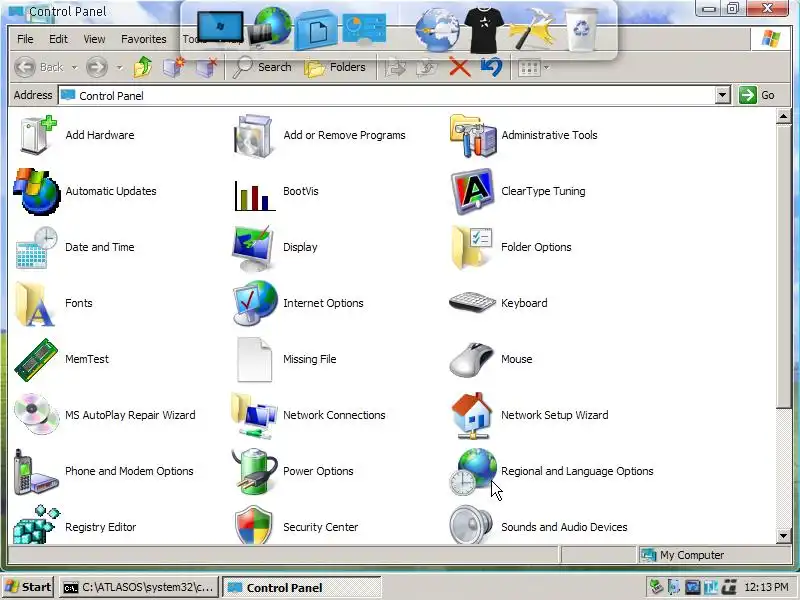Launch the BootVis bar chart icon

click(x=254, y=194)
